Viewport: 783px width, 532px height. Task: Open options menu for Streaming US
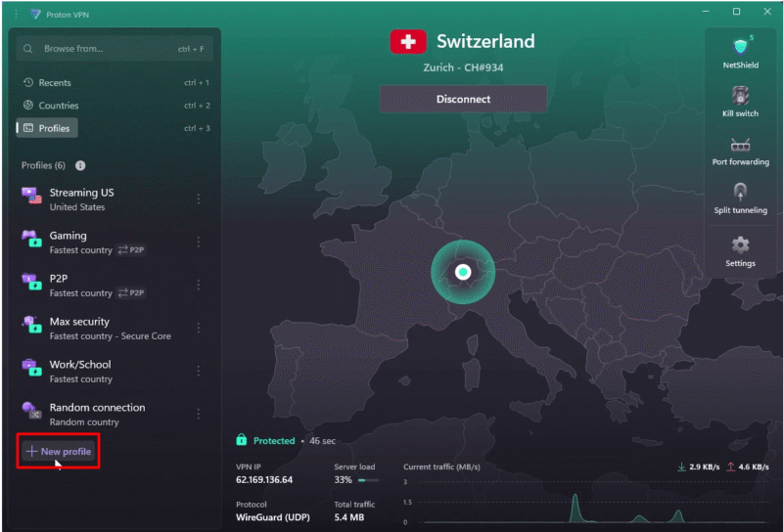199,199
